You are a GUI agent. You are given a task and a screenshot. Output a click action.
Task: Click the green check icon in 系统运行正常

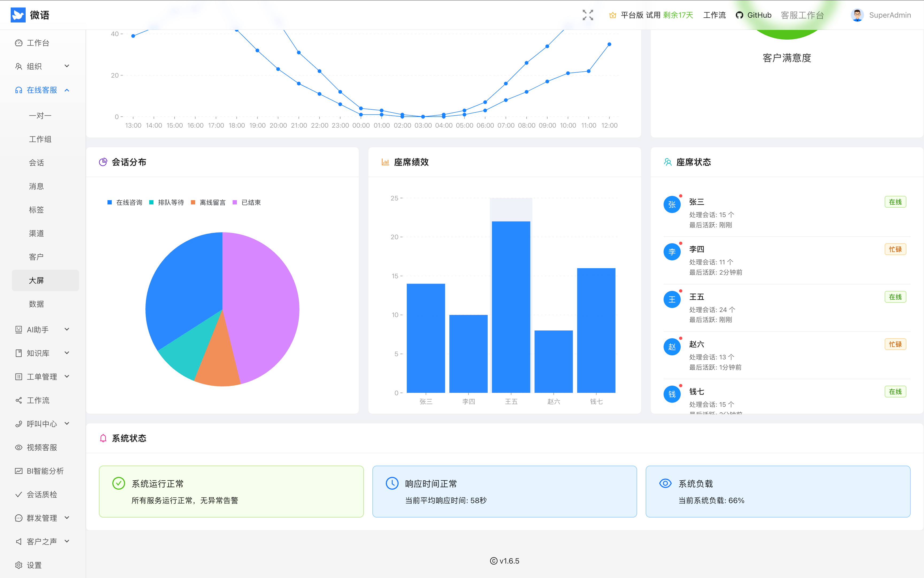tap(118, 483)
